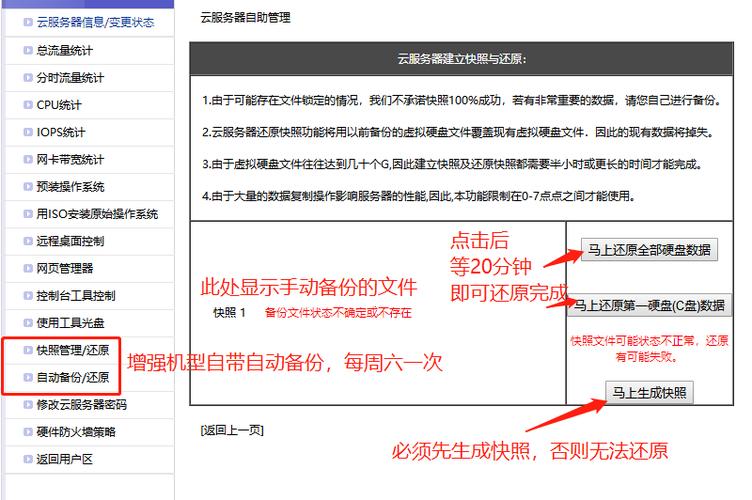Go to 修改云服务器密码
752x500 pixels.
point(82,405)
